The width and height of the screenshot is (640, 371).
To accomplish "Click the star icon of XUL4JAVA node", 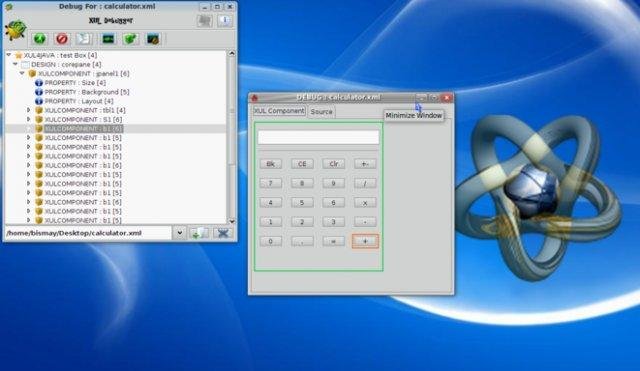I will pyautogui.click(x=18, y=55).
